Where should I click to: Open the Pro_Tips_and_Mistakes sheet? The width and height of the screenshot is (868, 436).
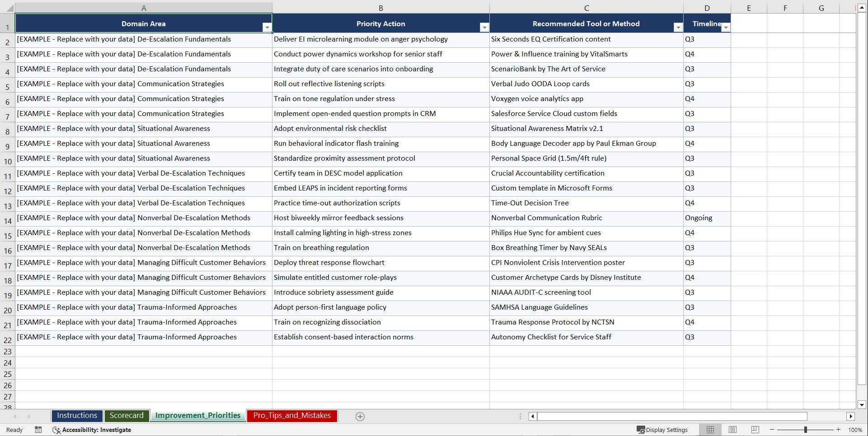(x=291, y=416)
